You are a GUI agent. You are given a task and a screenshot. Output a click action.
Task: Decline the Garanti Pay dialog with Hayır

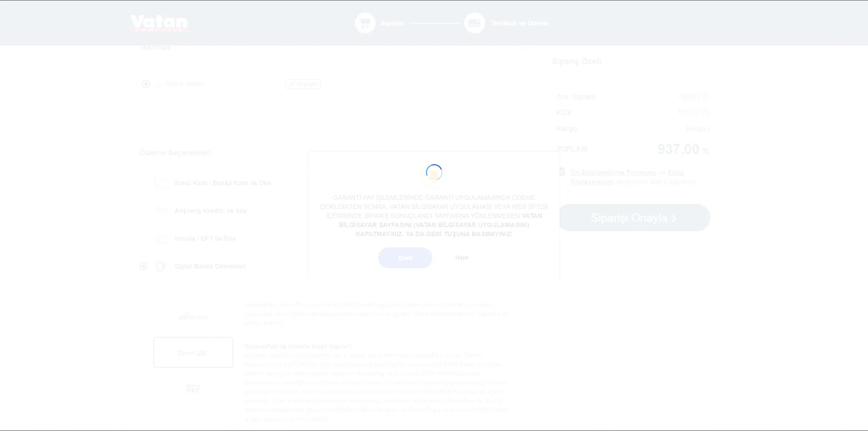point(462,258)
